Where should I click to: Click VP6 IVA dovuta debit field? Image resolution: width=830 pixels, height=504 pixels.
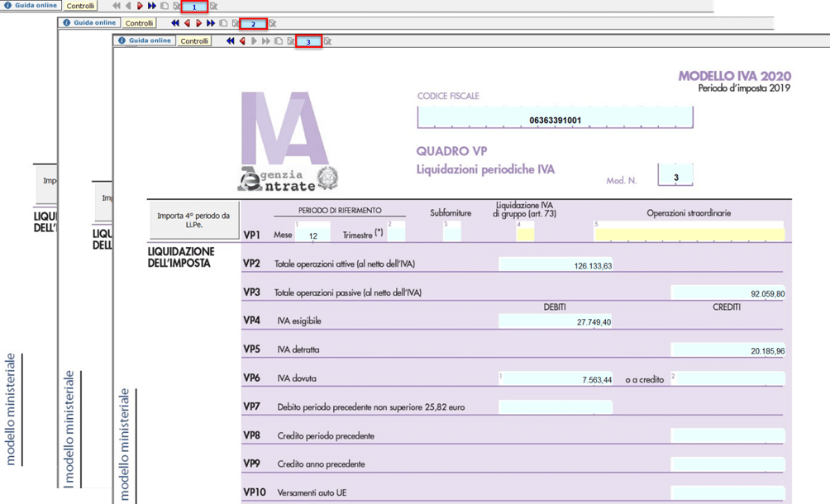tap(556, 378)
